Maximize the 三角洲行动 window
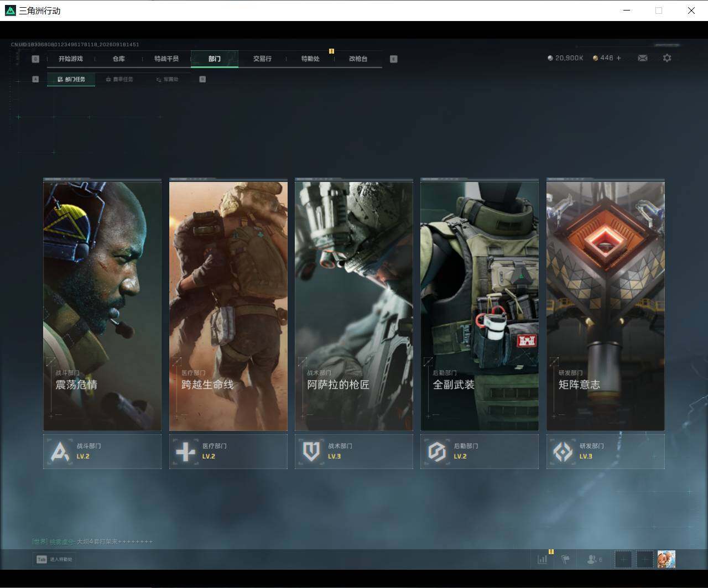 point(659,11)
